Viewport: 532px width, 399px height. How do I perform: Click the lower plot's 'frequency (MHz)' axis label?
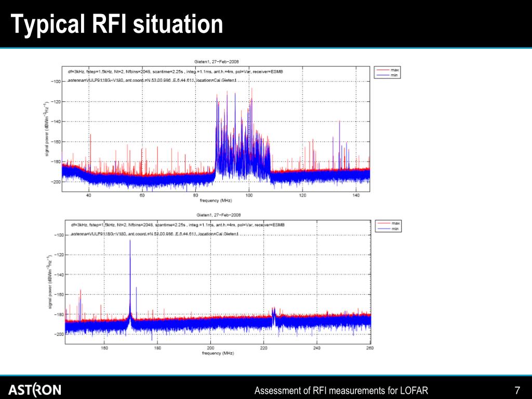[x=218, y=353]
